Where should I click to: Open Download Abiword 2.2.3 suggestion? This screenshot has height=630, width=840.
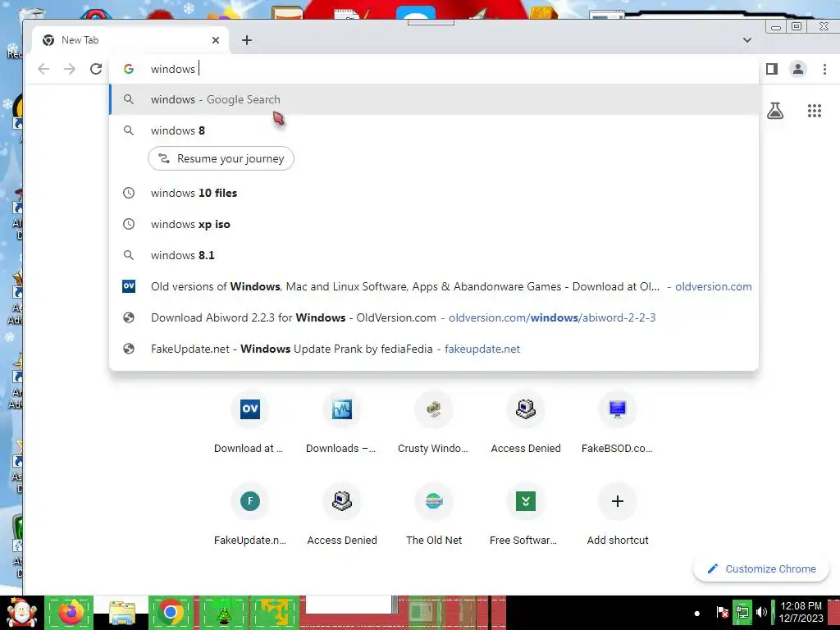pos(434,317)
